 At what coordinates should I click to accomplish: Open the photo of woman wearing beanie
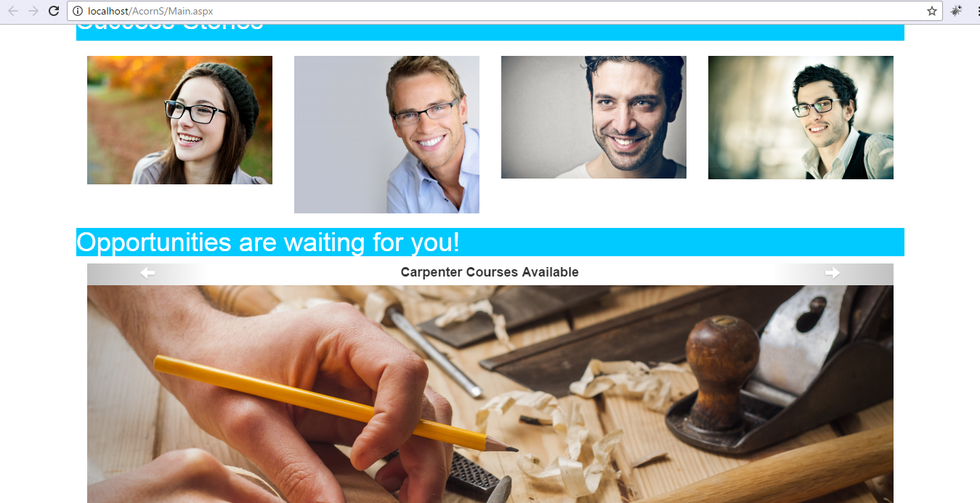tap(179, 120)
